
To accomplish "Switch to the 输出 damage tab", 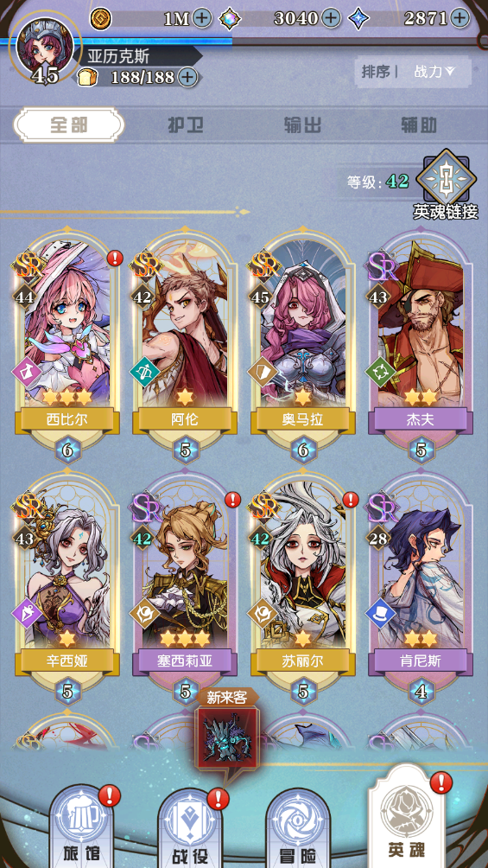I will 302,125.
